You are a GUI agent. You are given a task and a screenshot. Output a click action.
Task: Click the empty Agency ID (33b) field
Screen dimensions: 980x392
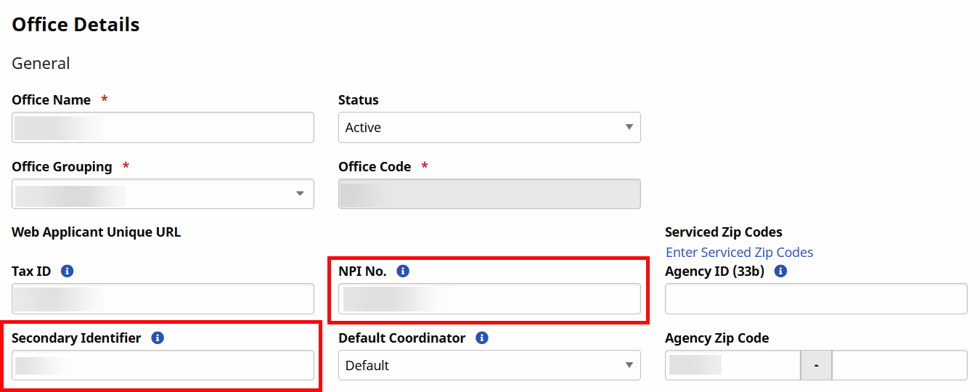point(816,299)
